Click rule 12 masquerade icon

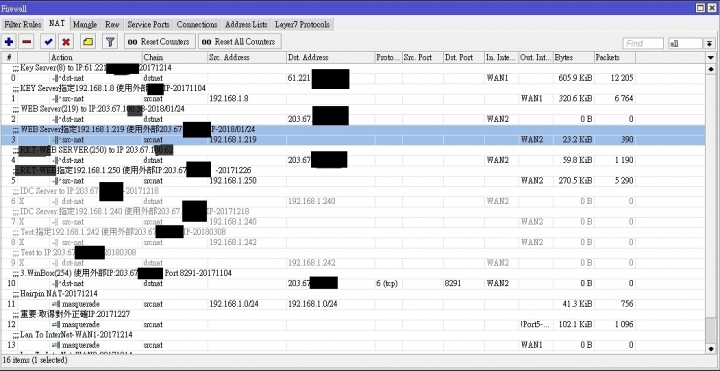point(56,325)
